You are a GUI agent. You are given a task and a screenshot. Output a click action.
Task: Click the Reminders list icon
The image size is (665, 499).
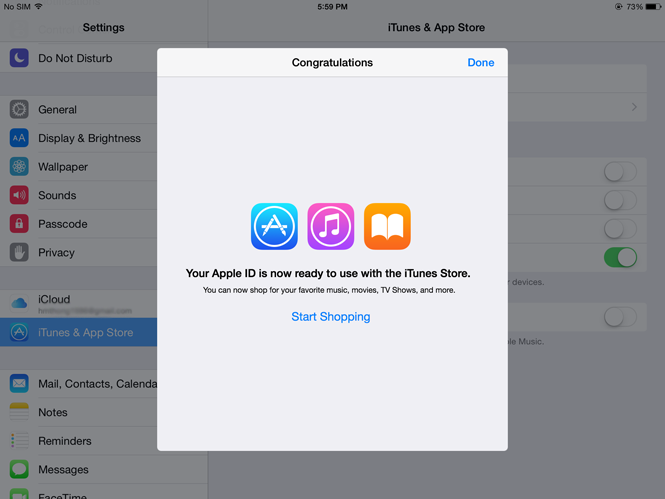tap(19, 440)
